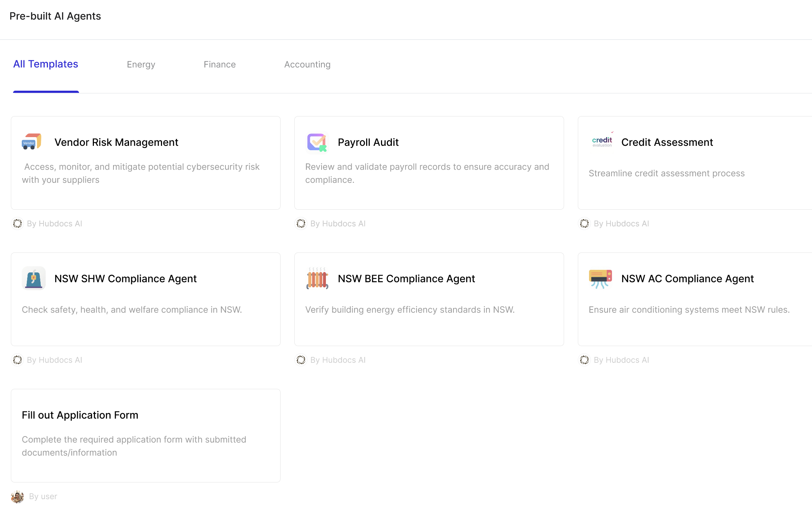Click the NSW AC Compliance Agent description text

tap(689, 310)
